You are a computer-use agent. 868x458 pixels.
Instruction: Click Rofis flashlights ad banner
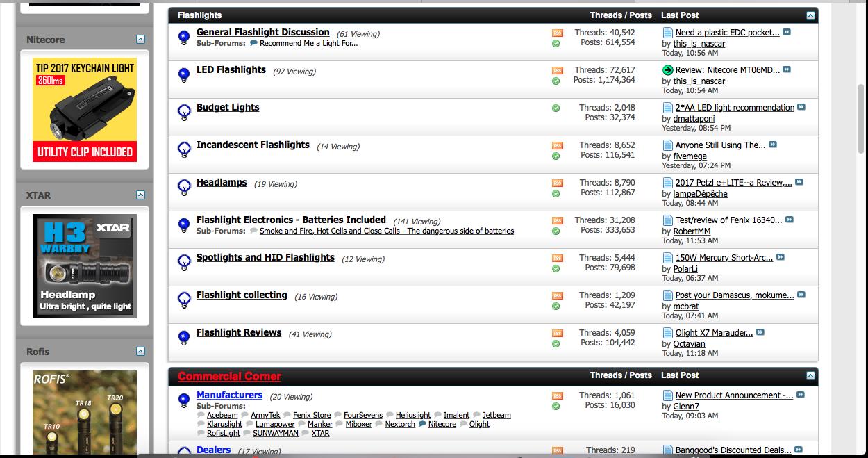click(x=85, y=413)
